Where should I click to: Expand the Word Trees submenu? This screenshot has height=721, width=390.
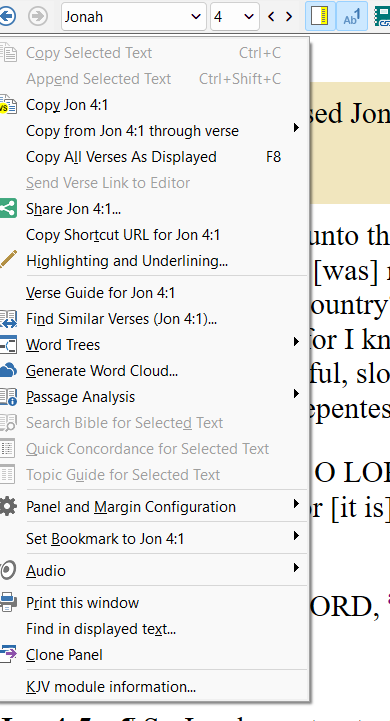[154, 344]
